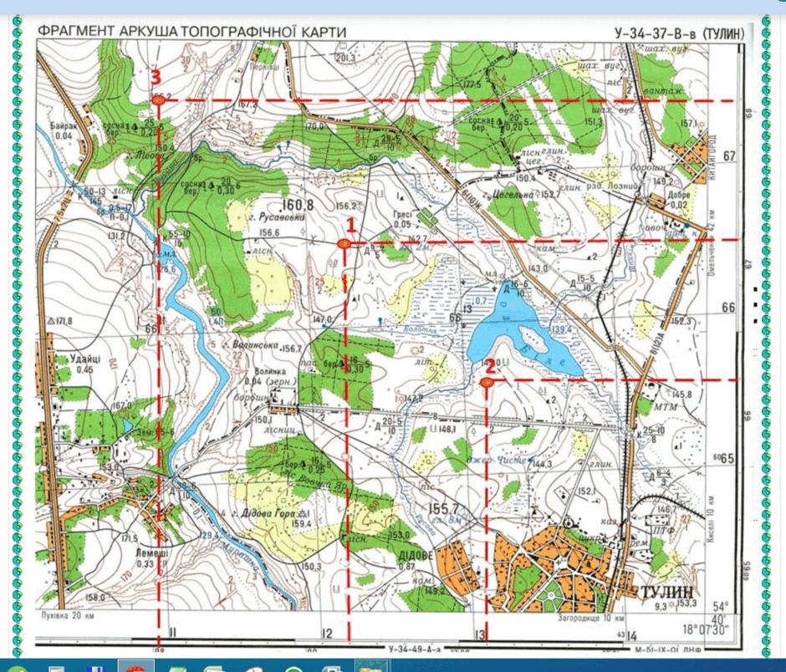Click the label 'ПТФ'
The width and height of the screenshot is (786, 672).
(663, 530)
